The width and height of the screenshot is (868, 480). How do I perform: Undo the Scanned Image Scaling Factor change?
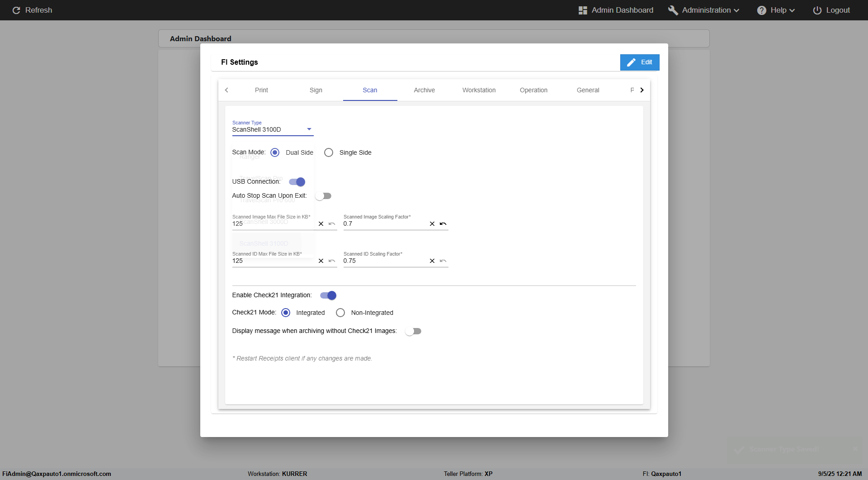(443, 224)
